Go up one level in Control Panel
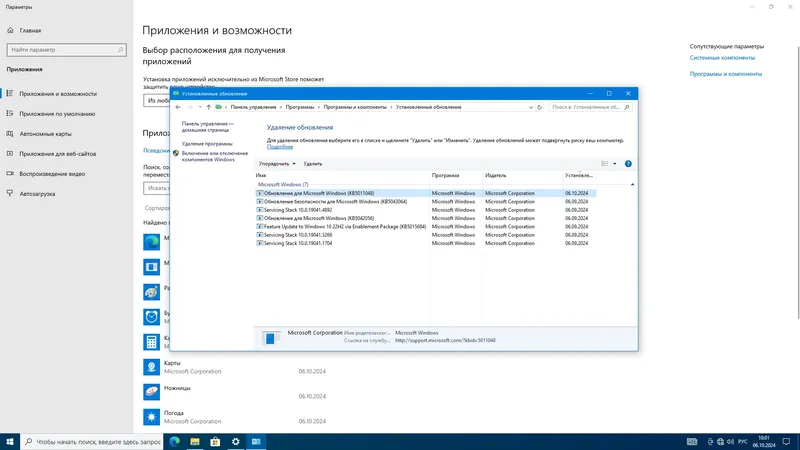This screenshot has width=800, height=450. coord(208,107)
